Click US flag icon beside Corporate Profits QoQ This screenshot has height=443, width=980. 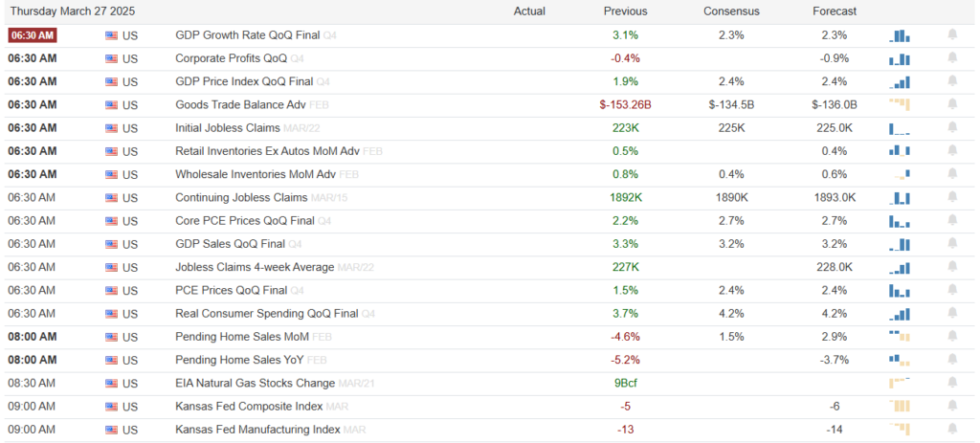pos(111,58)
